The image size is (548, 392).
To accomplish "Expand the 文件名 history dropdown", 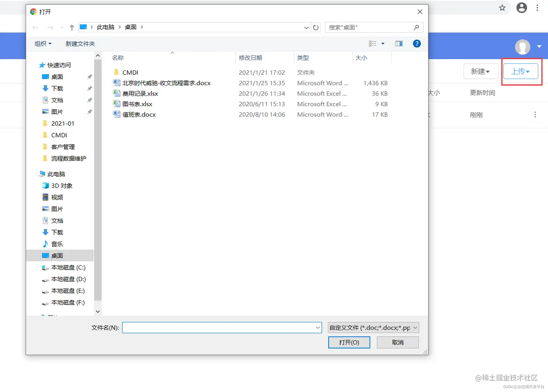I will pos(318,328).
